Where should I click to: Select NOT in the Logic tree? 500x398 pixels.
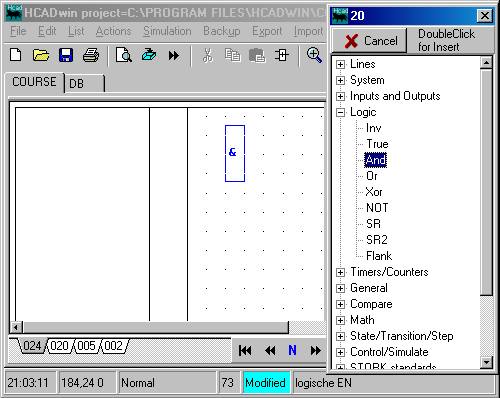pos(377,208)
